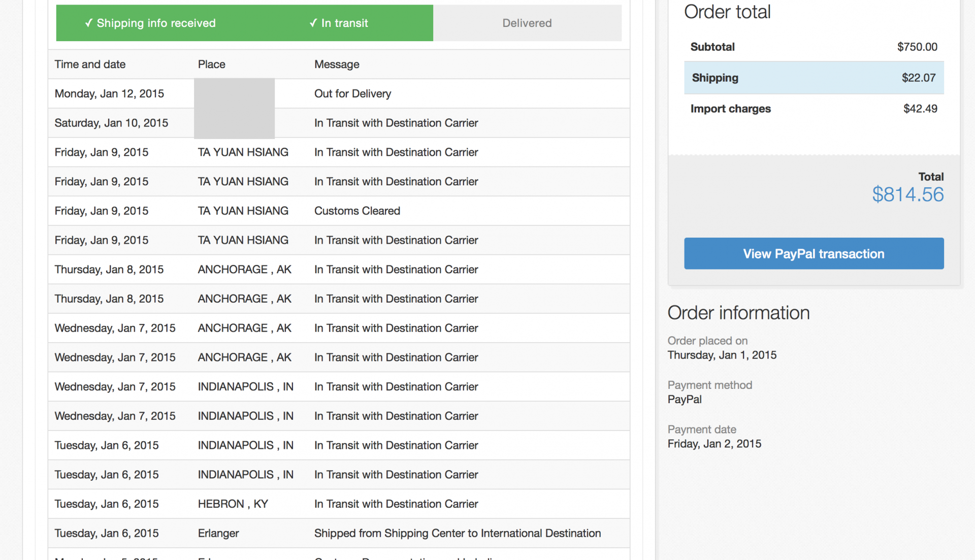Click Shipped from Shipping Center message
The height and width of the screenshot is (560, 975).
(457, 533)
